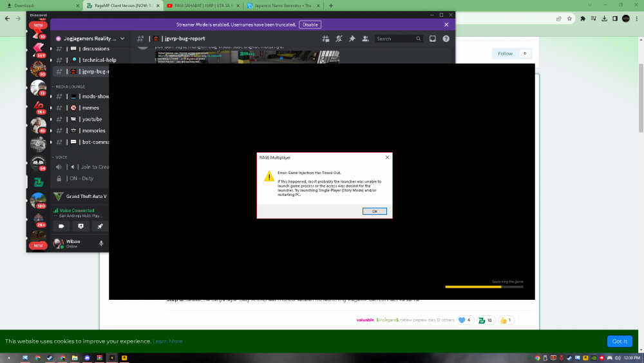Viewport: 644px width, 363px height.
Task: Open Discord from the Windows taskbar
Action: click(x=87, y=358)
